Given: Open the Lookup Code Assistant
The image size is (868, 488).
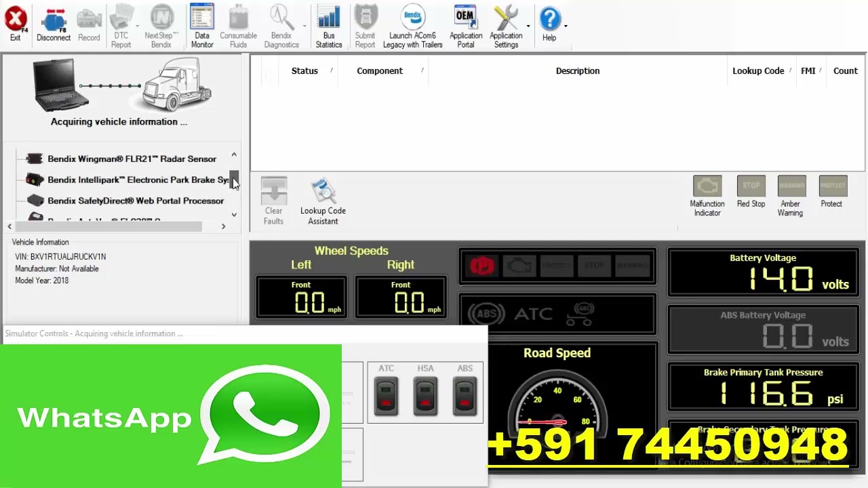Looking at the screenshot, I should tap(323, 202).
